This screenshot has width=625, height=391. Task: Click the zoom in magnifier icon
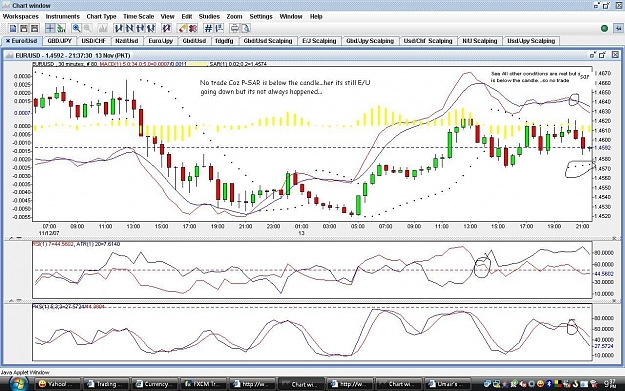[76, 28]
